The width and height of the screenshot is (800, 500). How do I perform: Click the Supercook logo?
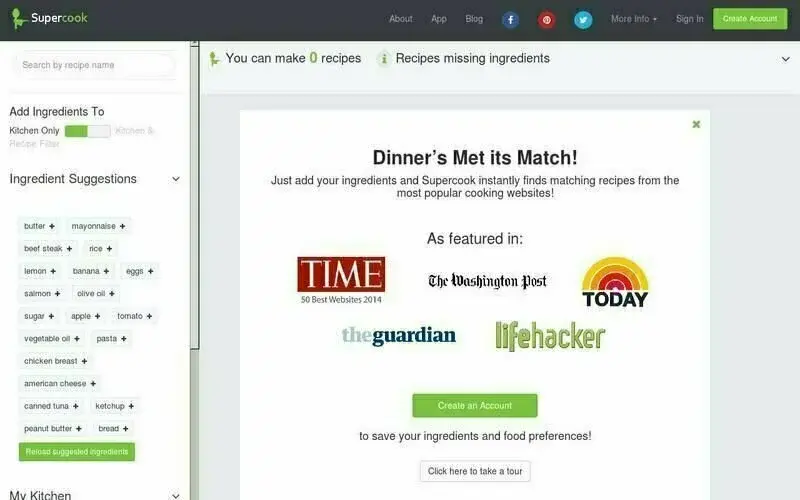49,18
